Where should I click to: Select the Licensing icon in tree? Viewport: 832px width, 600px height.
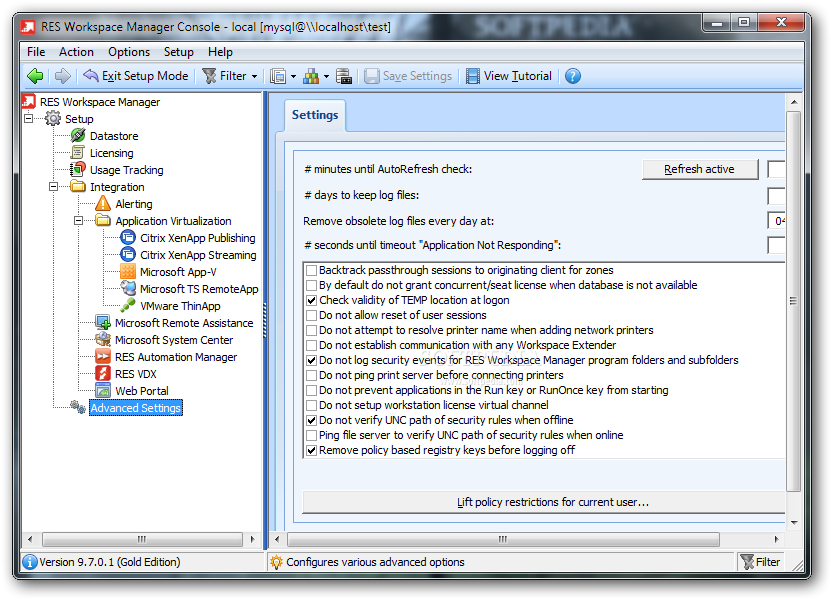(x=78, y=152)
